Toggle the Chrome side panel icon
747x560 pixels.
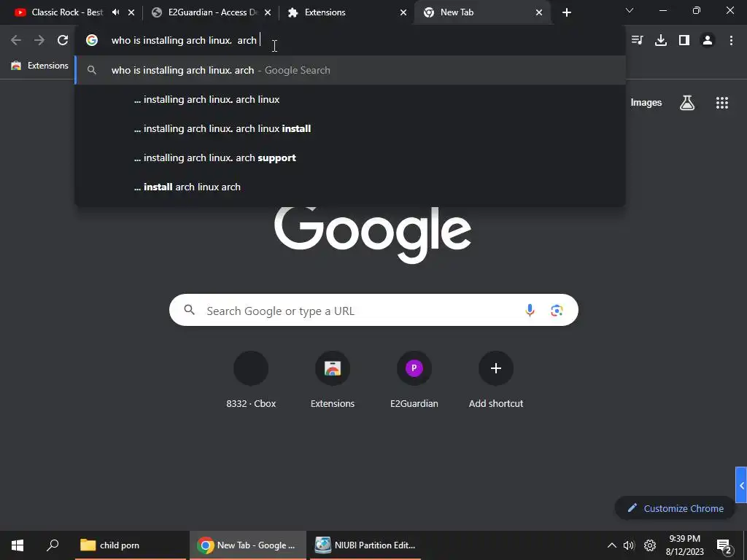coord(684,40)
